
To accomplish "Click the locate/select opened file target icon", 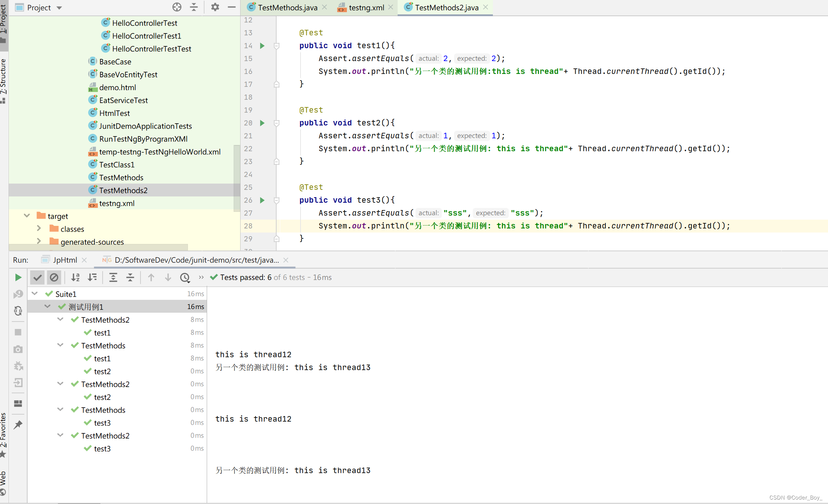I will click(177, 7).
